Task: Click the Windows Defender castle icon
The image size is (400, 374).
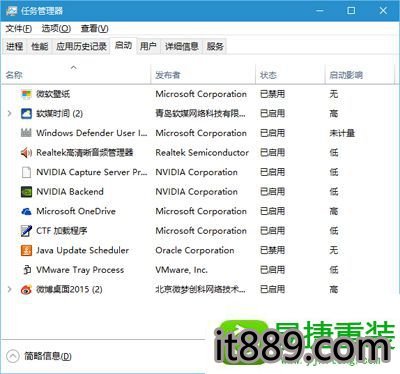Action: (26, 133)
